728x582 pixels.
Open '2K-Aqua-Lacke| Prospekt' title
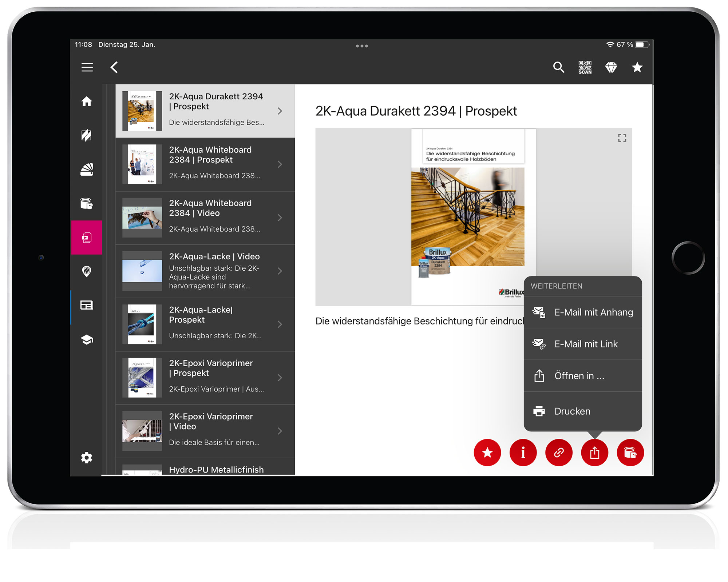201,315
